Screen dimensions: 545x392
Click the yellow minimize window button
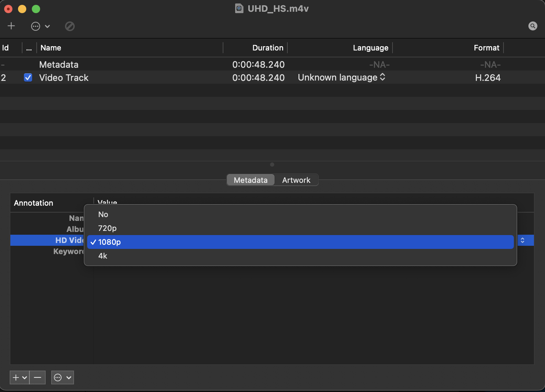pos(22,9)
